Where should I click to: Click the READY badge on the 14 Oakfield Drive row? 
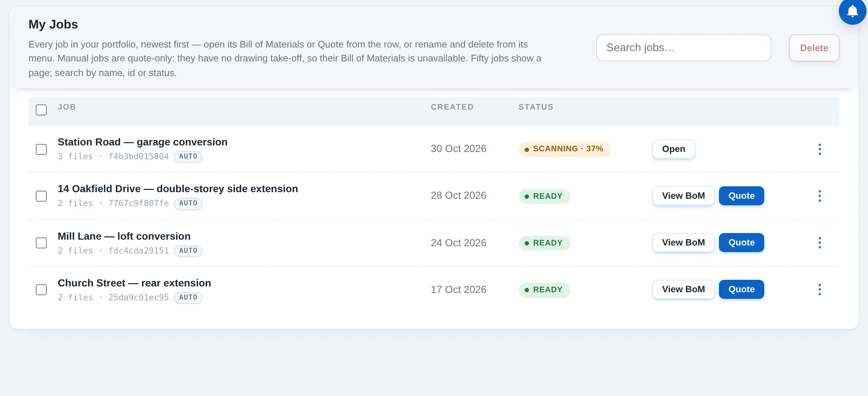pos(544,196)
